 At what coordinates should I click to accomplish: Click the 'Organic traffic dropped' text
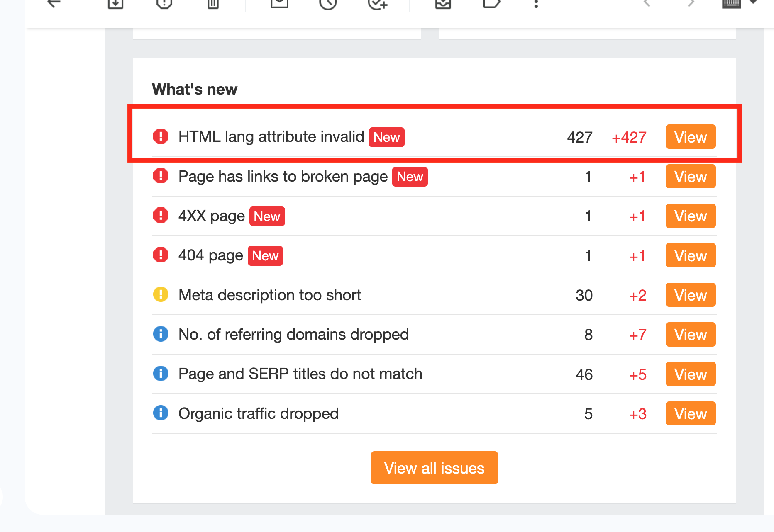[x=259, y=413]
